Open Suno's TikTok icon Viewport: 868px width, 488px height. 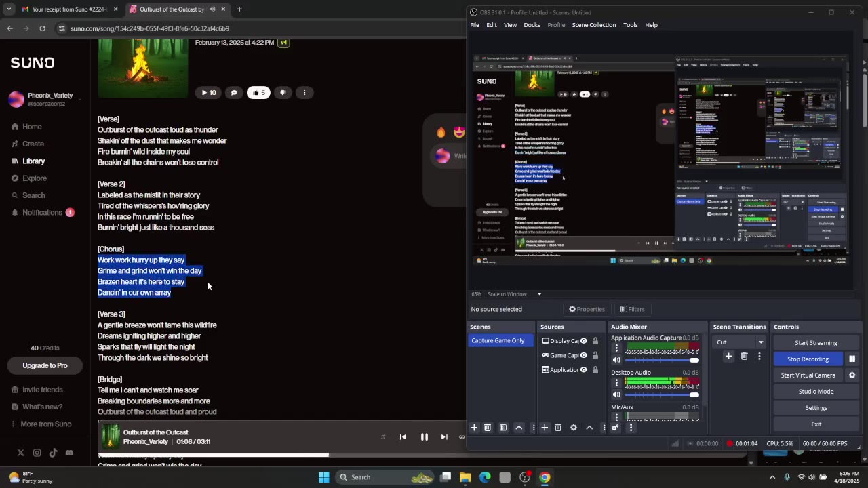pyautogui.click(x=53, y=453)
